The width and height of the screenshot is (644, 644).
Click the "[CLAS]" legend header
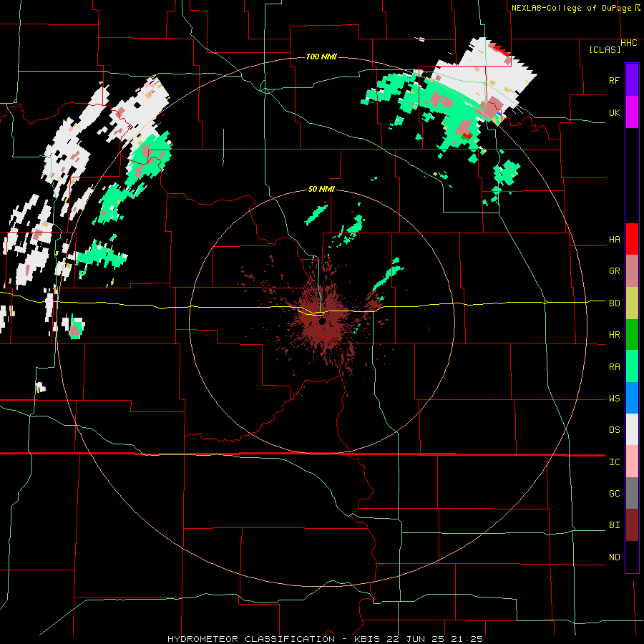point(605,50)
